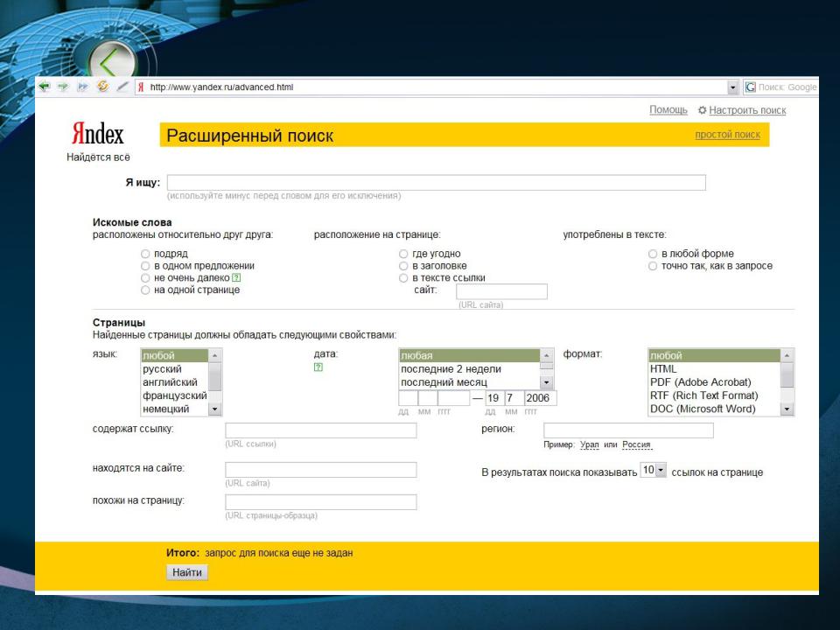The image size is (840, 630).
Task: Open the address bar dropdown arrow
Action: 732,87
